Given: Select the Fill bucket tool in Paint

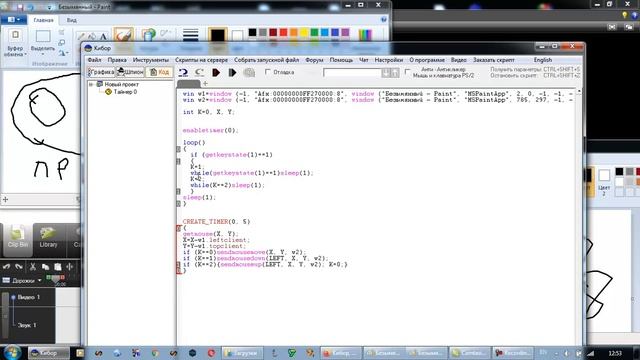Looking at the screenshot, I should click(92, 37).
